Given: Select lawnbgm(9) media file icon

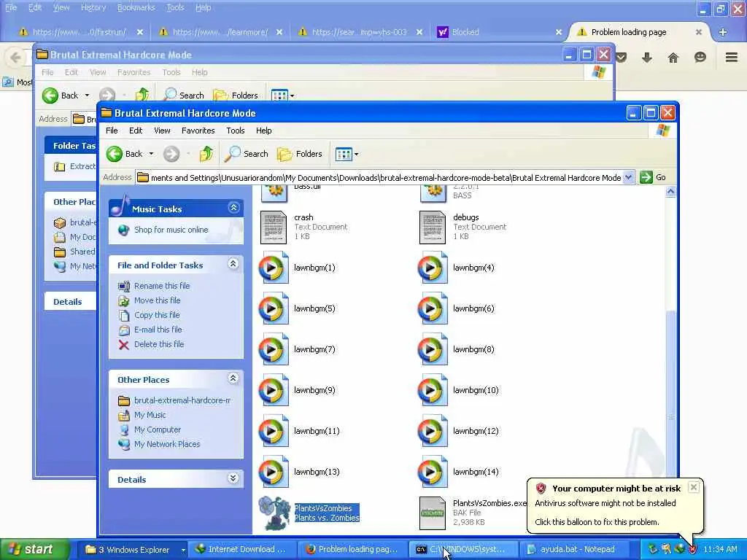Looking at the screenshot, I should coord(274,390).
